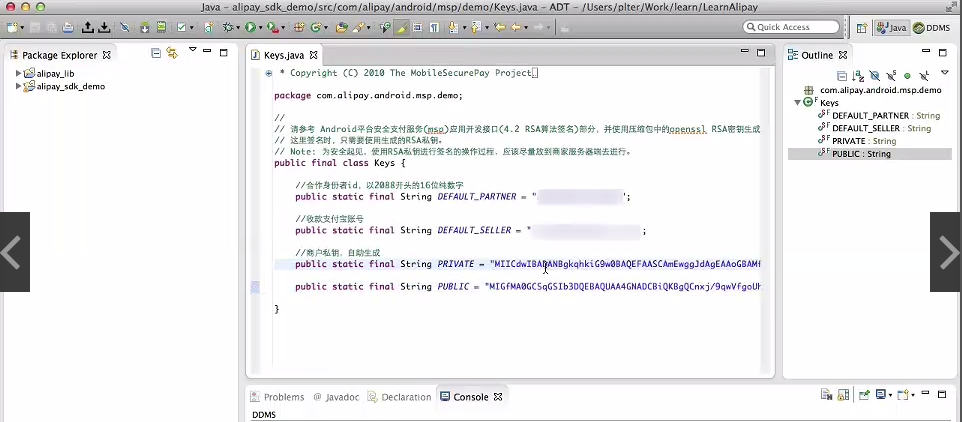Click the New Java Class icon
The width and height of the screenshot is (962, 422).
point(316,27)
